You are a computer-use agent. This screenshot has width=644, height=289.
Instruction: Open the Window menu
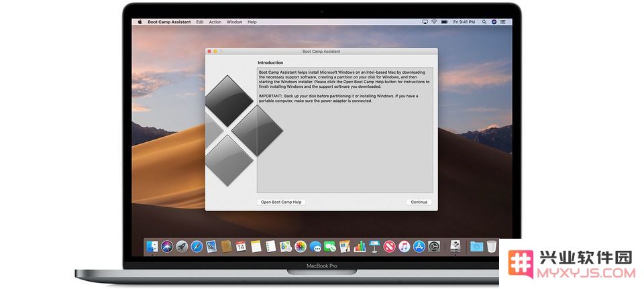pyautogui.click(x=235, y=21)
